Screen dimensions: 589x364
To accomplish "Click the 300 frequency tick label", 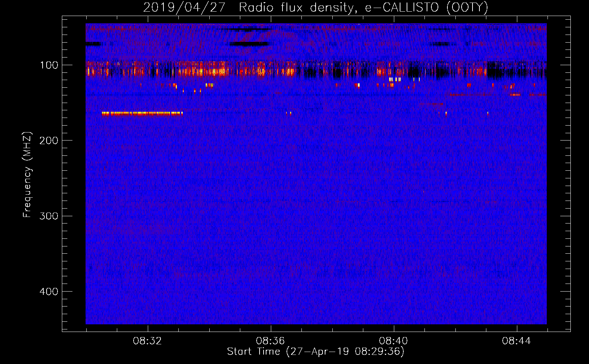I will point(49,216).
